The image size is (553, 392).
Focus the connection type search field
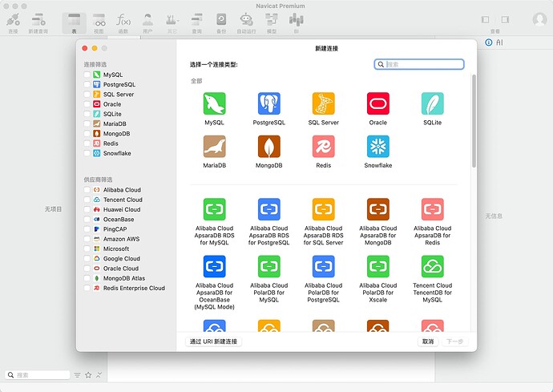point(419,64)
